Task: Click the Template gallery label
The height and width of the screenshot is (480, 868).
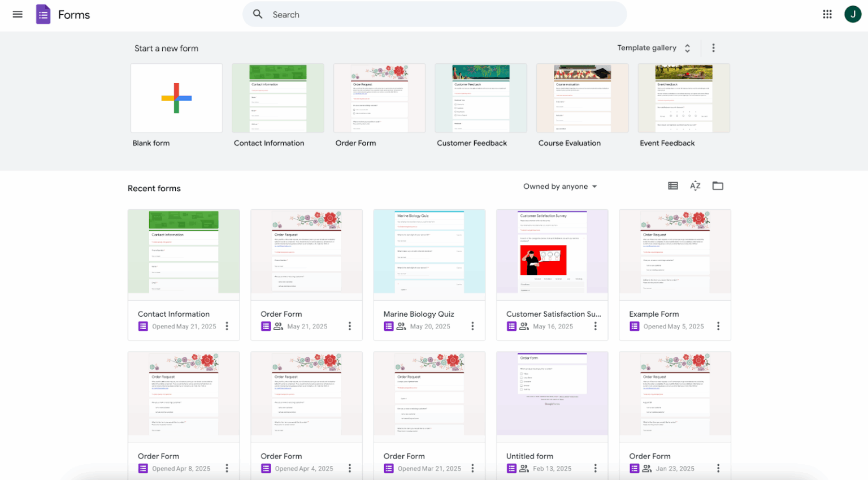Action: 646,48
